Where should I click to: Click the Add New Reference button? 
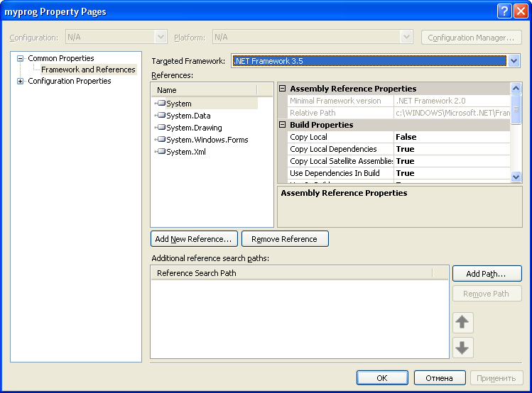[x=194, y=239]
